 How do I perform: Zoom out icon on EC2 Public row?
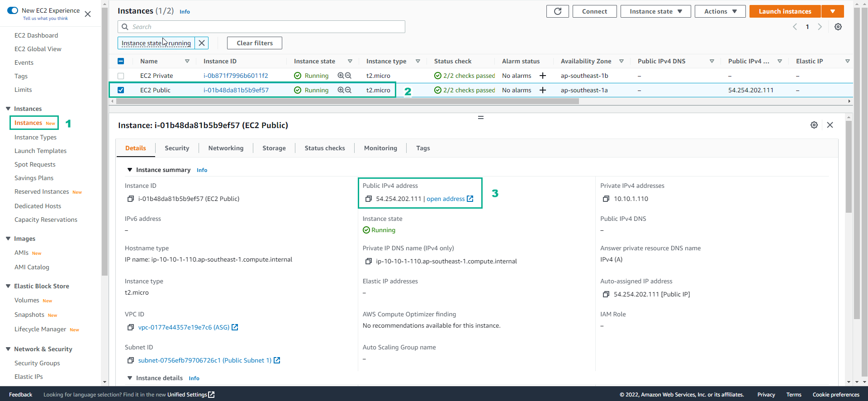(x=348, y=90)
